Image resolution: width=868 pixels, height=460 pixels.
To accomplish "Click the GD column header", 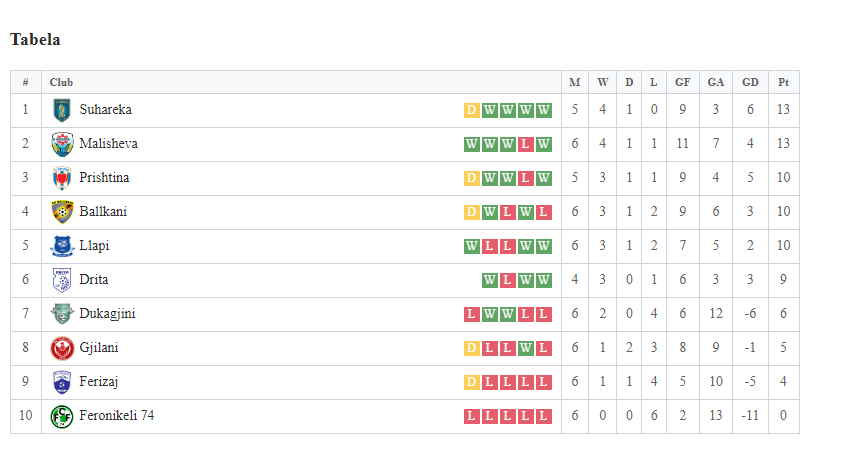I will click(x=750, y=82).
